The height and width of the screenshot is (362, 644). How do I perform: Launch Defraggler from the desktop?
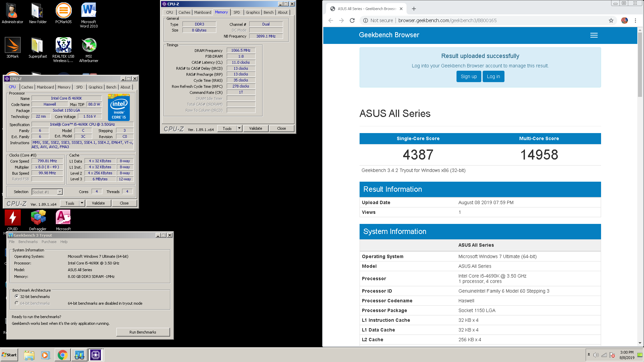coord(38,220)
